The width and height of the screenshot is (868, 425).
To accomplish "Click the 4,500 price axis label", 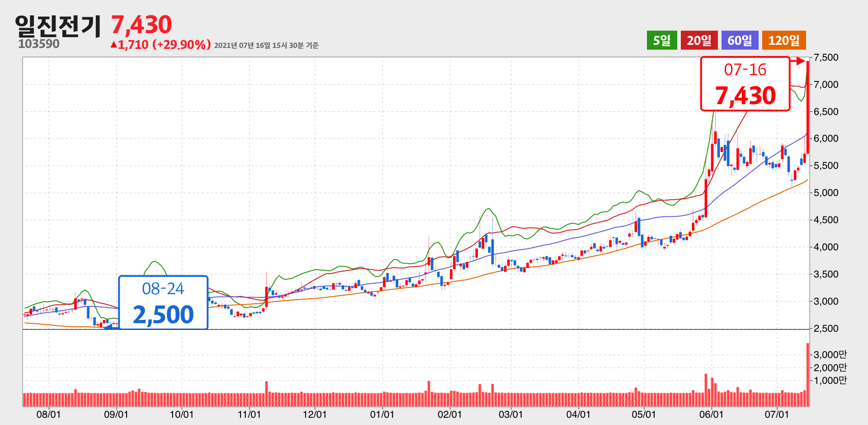I will [826, 220].
